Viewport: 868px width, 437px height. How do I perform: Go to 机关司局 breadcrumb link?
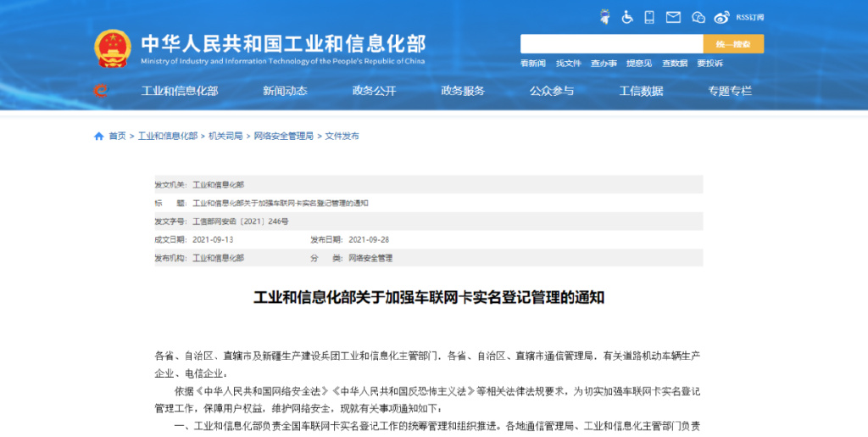(x=225, y=137)
